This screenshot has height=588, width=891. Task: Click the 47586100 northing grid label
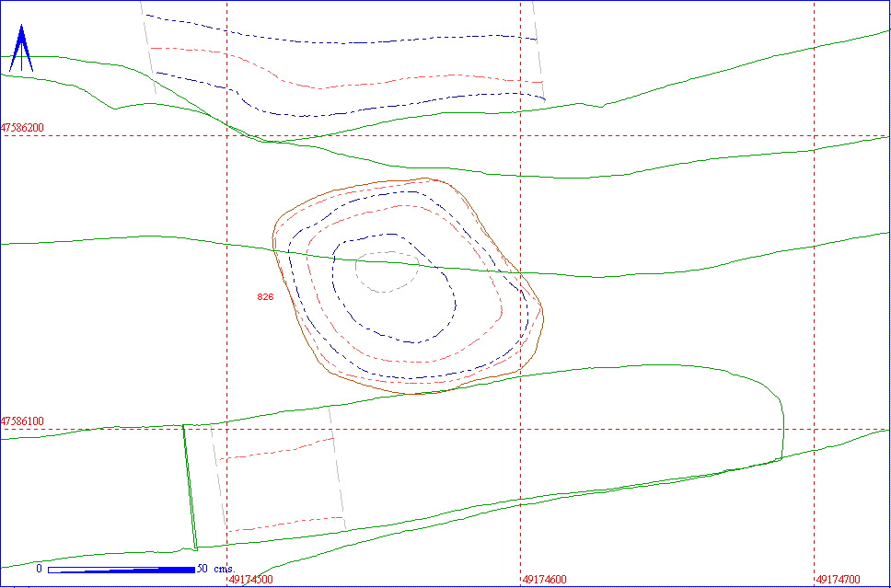click(23, 421)
